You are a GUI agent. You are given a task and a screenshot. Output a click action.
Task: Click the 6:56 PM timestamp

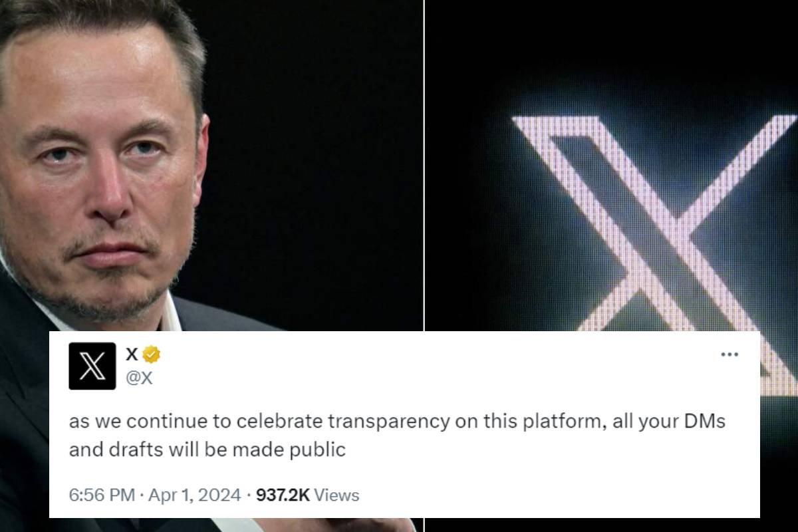[101, 495]
